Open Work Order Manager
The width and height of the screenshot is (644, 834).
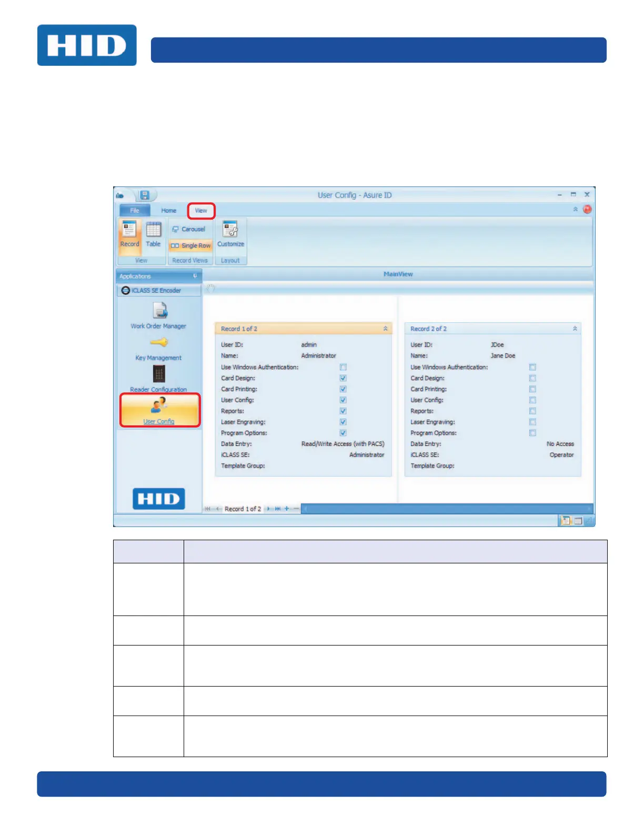158,316
